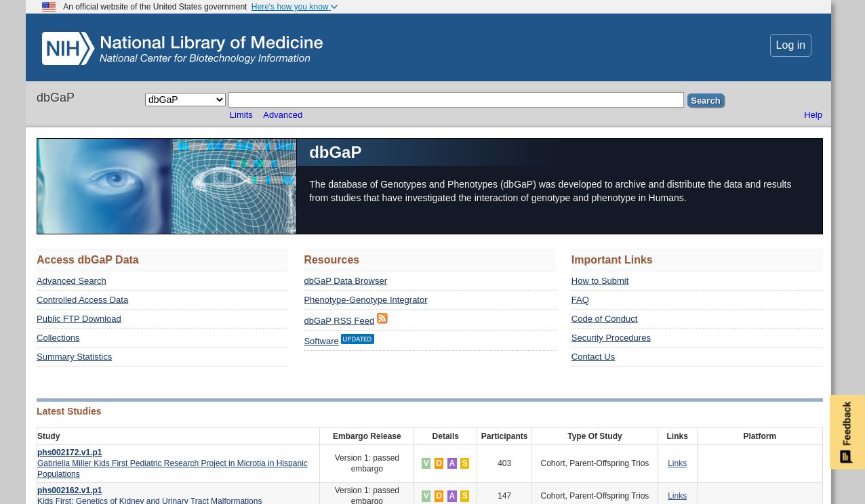This screenshot has width=865, height=504.
Task: Open the Code of Conduct link
Action: 604,319
